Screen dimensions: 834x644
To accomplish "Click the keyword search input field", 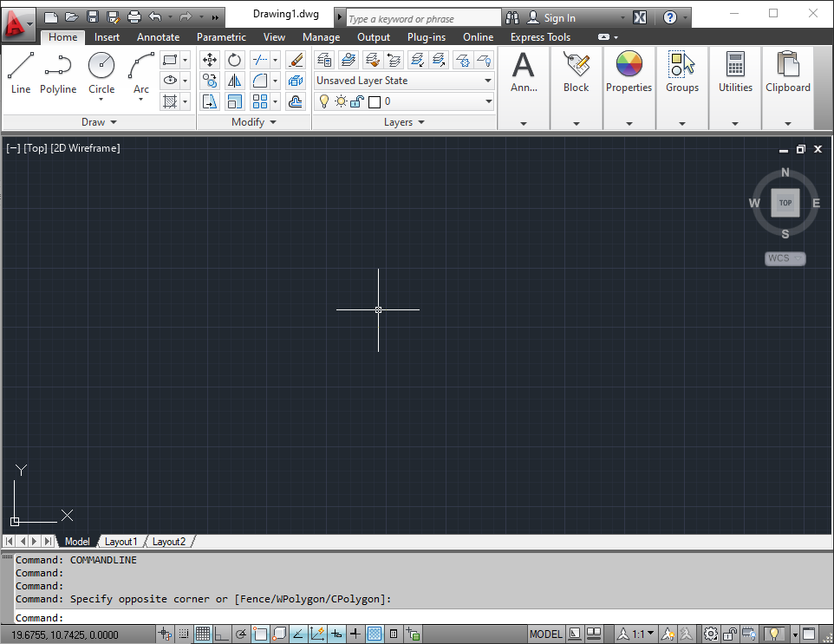I will point(423,18).
